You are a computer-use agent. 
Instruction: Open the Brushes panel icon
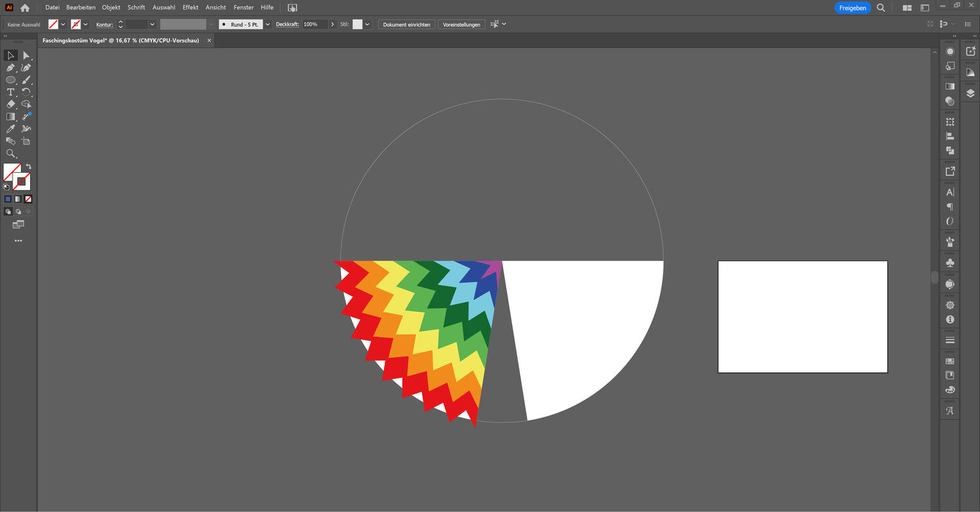tap(950, 241)
